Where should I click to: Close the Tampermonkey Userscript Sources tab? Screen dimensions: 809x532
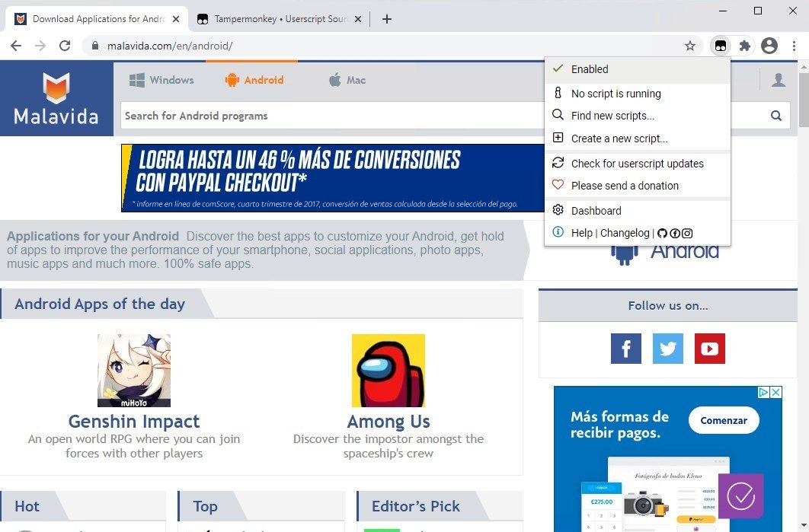click(358, 19)
